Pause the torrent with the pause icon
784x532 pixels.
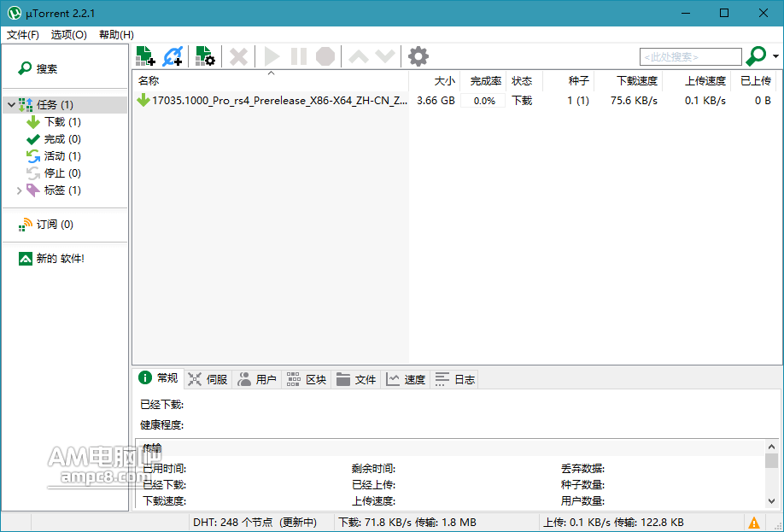click(x=299, y=56)
